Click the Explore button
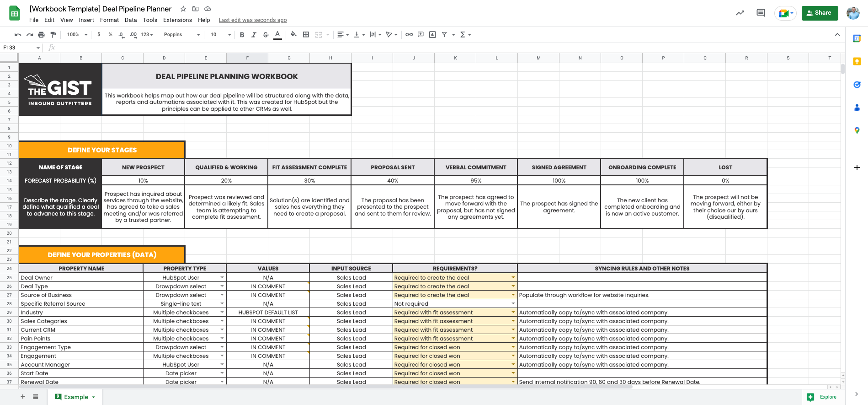 (x=824, y=397)
